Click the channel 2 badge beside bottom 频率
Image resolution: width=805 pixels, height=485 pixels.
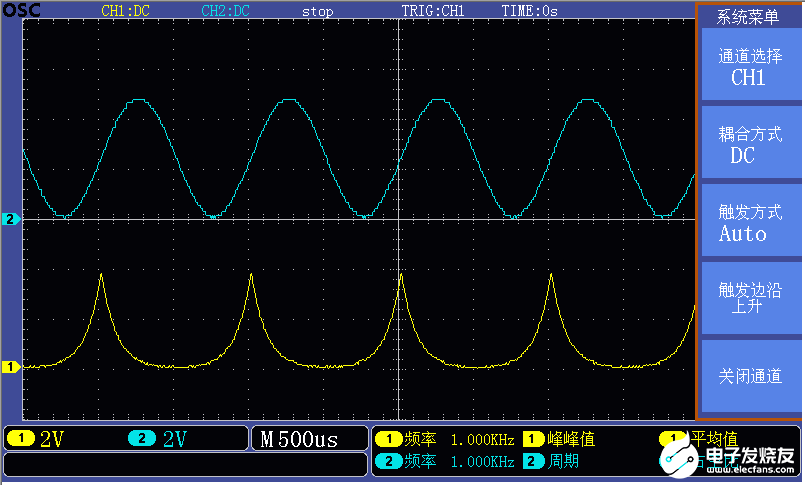click(389, 461)
